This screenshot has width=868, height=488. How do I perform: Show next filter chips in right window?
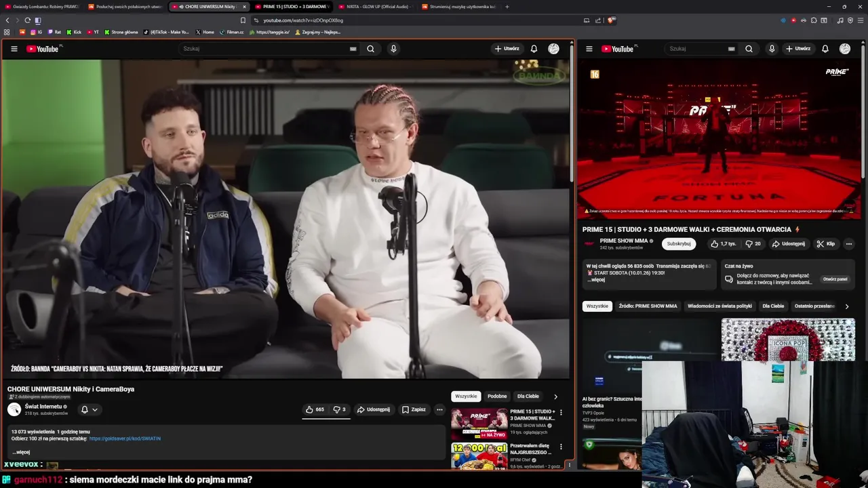tap(846, 306)
